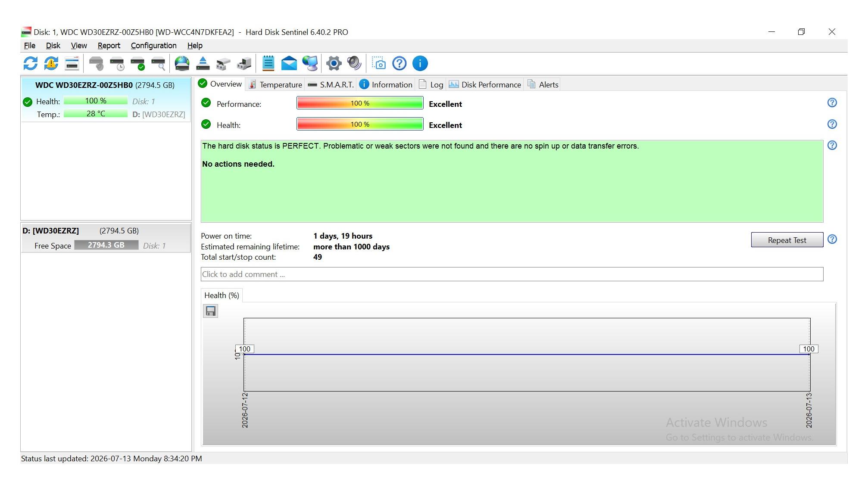Click the 2026-07-13 graph date label
The height and width of the screenshot is (488, 868).
(x=809, y=410)
